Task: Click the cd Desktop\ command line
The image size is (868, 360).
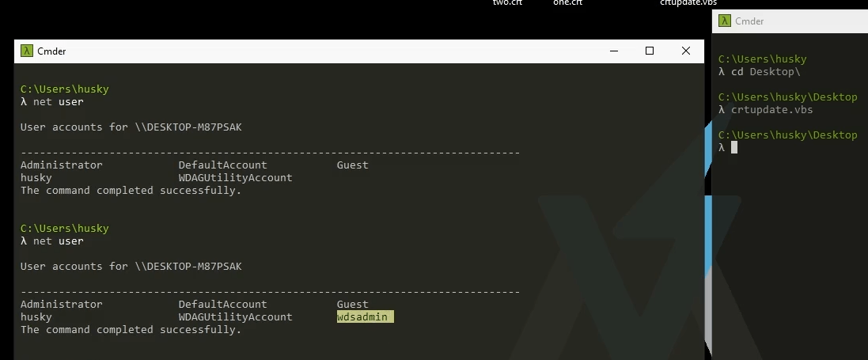Action: [765, 72]
